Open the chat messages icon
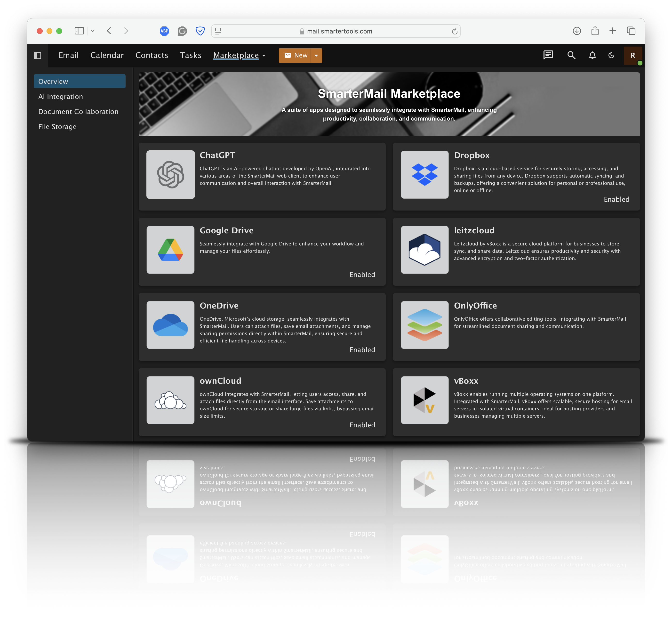 click(x=548, y=55)
